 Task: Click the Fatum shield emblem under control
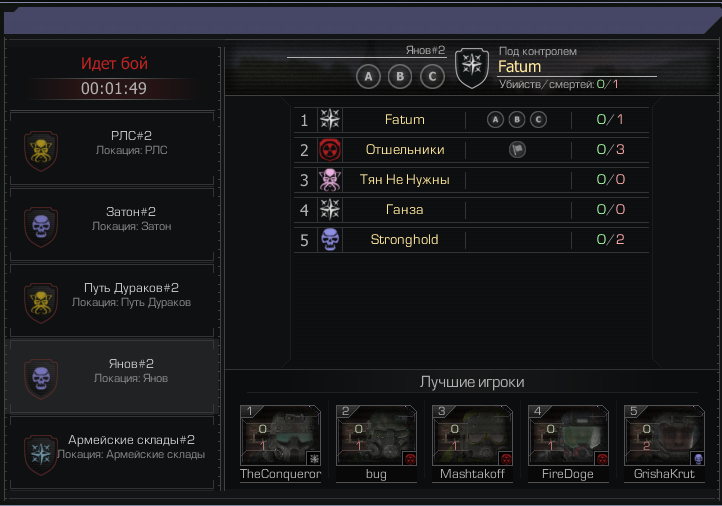point(472,68)
